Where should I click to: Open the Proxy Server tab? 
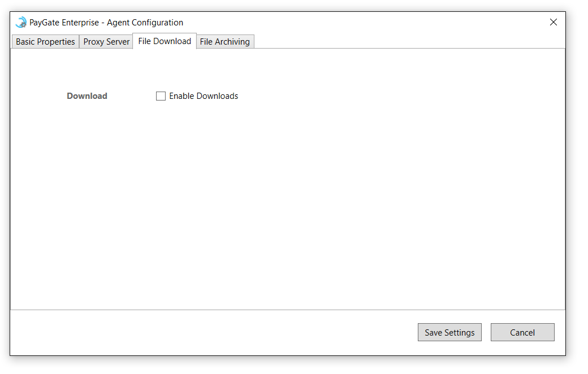tap(106, 42)
